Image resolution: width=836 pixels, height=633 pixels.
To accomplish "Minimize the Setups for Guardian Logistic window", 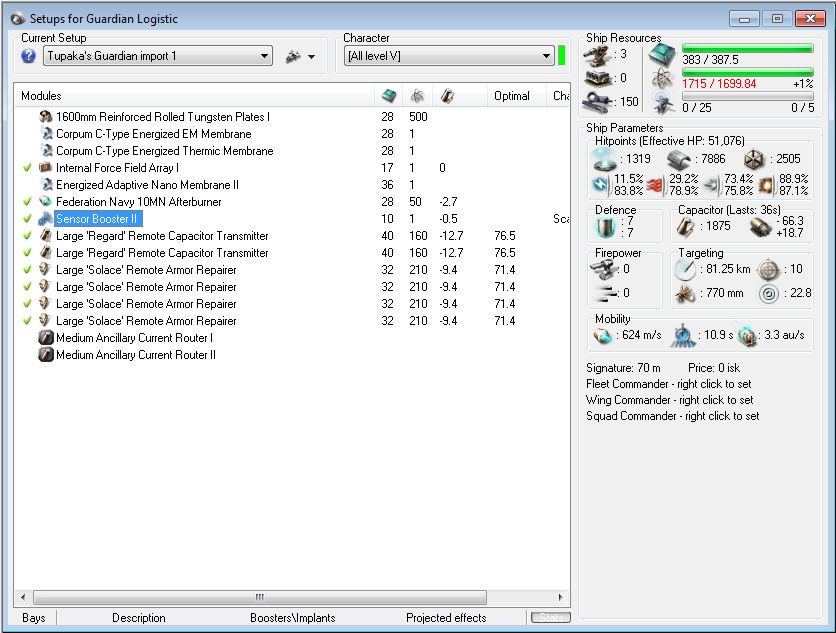I will point(744,19).
